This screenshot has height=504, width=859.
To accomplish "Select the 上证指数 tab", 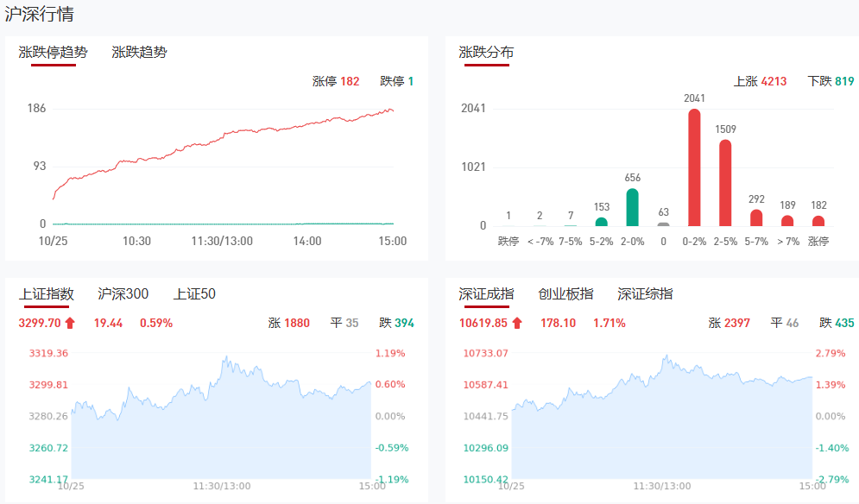I will click(47, 294).
